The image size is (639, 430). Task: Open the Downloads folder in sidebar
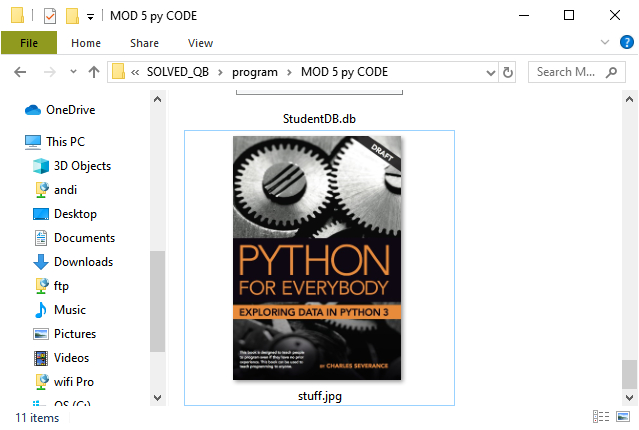(x=83, y=262)
